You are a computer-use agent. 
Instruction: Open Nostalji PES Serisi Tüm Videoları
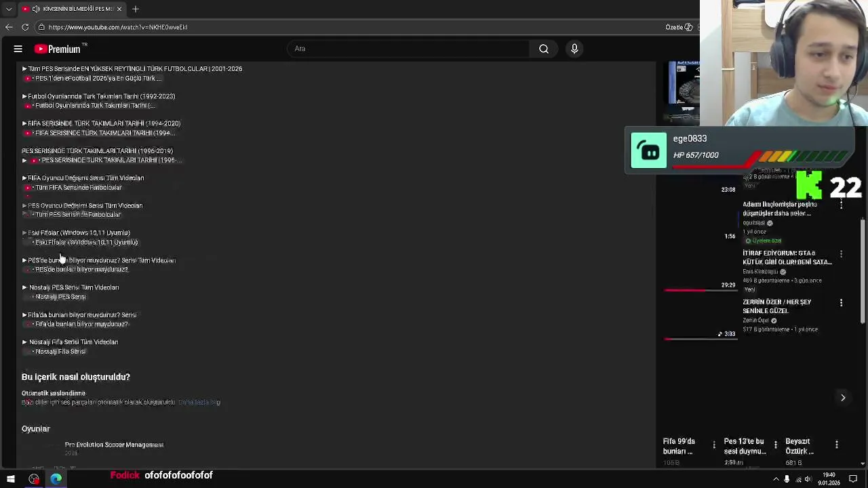[x=74, y=287]
